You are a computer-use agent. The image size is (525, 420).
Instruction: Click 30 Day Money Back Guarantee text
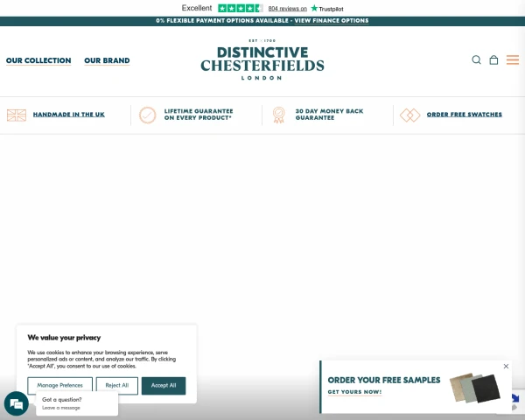(329, 115)
